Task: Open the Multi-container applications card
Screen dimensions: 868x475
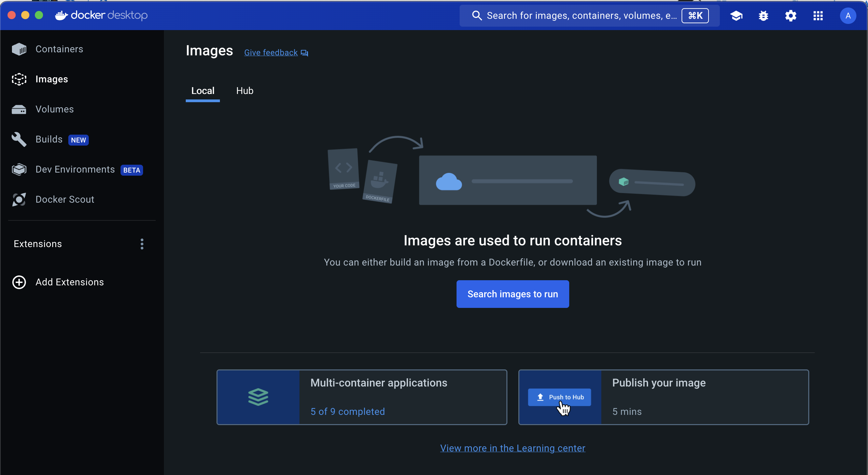Action: (x=362, y=397)
